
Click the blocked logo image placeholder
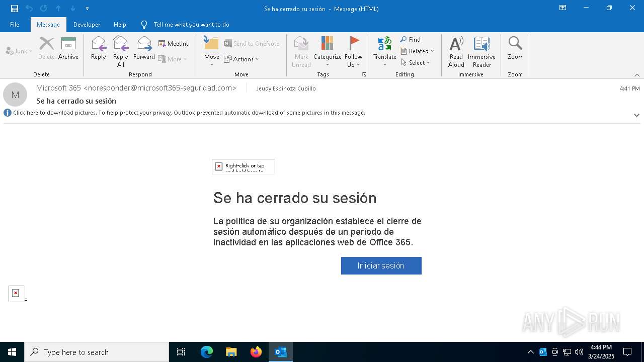coord(243,167)
